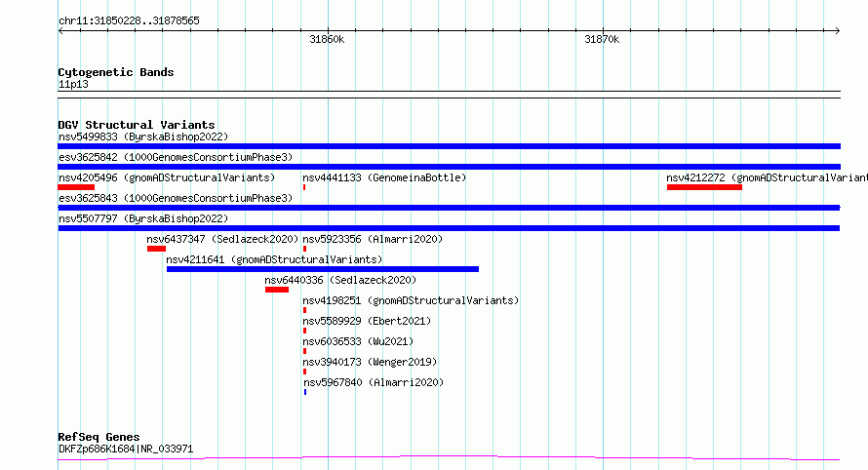Select the blue bar under nsv5499833
Image resolution: width=868 pixels, height=470 pixels.
pos(449,146)
